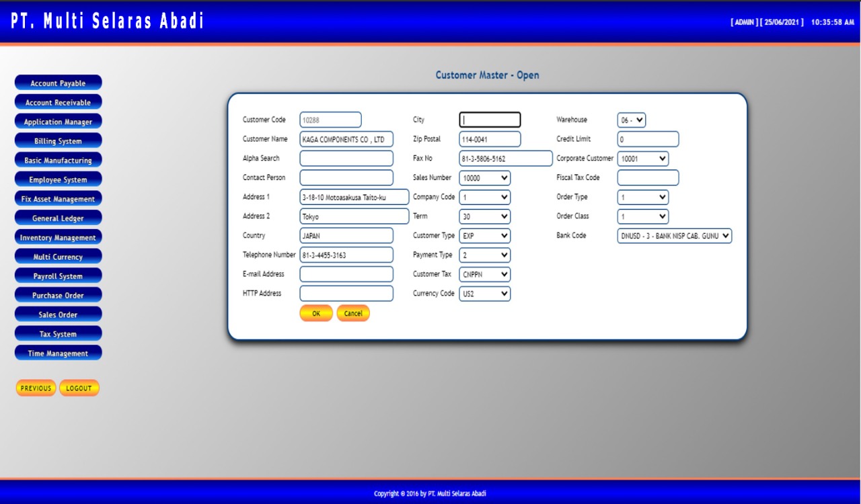The image size is (861, 504).
Task: Go to Time Management
Action: tap(58, 353)
